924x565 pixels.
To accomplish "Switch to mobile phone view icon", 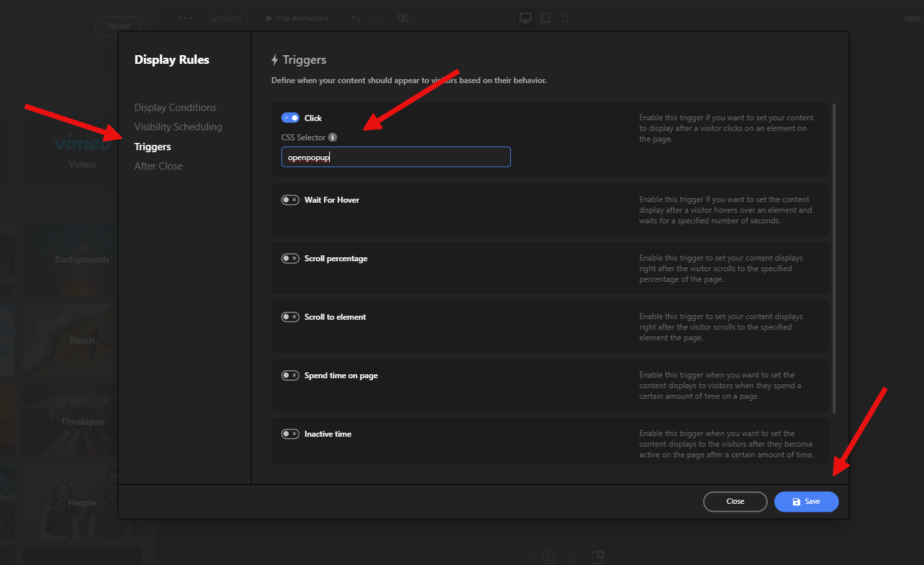I will pyautogui.click(x=565, y=18).
